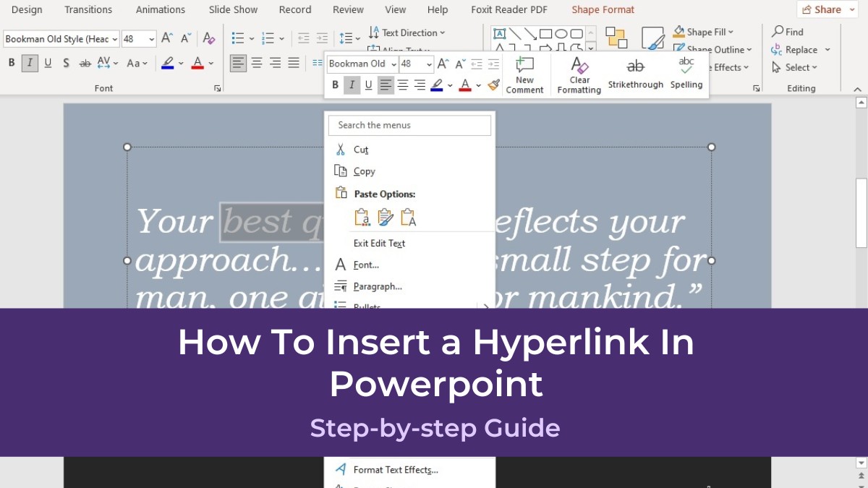Select the Format Painter on the mini toolbar
This screenshot has height=488, width=868.
(x=494, y=86)
